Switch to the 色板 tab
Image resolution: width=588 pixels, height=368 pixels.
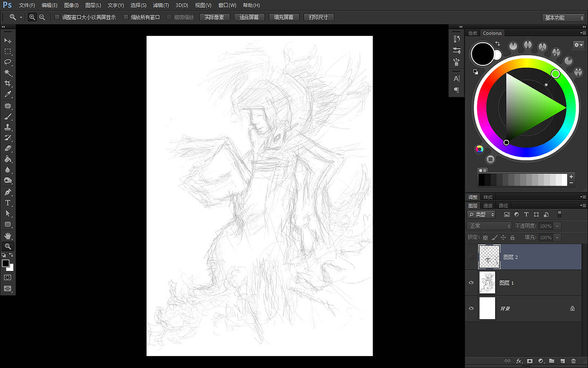(x=473, y=33)
